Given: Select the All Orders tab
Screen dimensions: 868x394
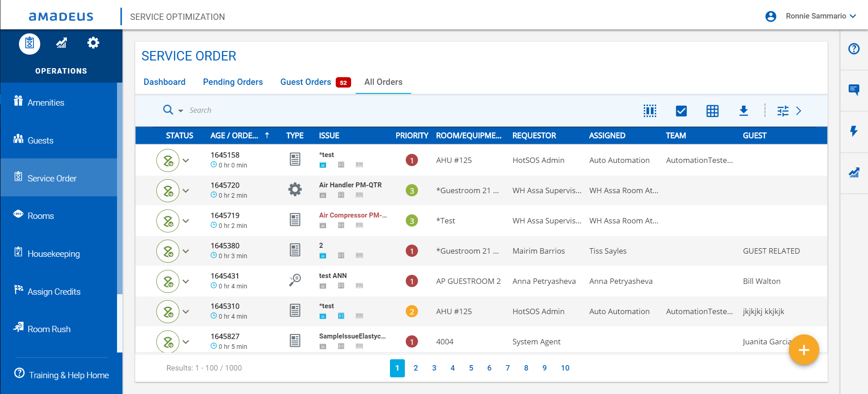Looking at the screenshot, I should 383,82.
